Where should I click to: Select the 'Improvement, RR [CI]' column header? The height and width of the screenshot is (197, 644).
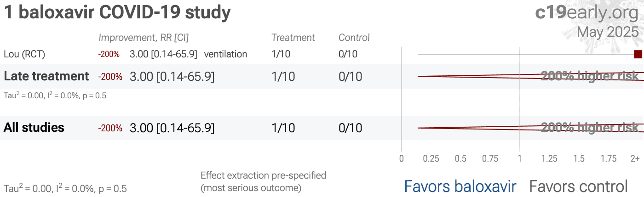coord(144,38)
